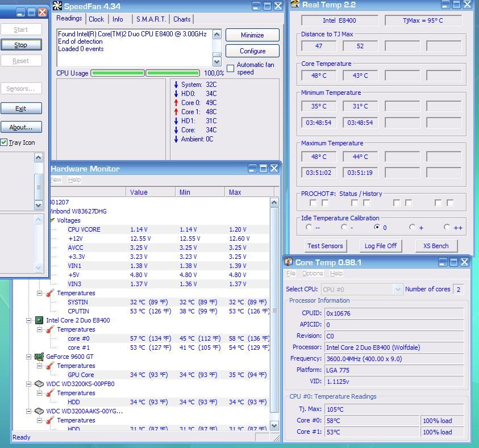Collapse the Intel Core 2 Duo E8400 node
The width and height of the screenshot is (479, 448).
pyautogui.click(x=28, y=320)
